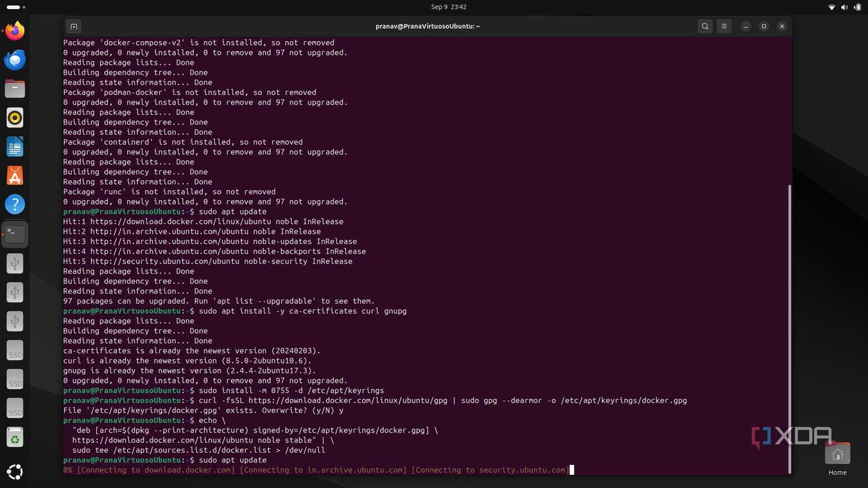This screenshot has height=488, width=868.
Task: Click the terminal's vertical scrollbar
Action: pos(789,328)
